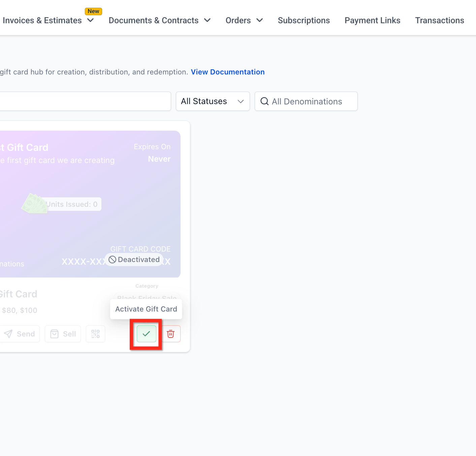Click the Send button on the gift card
The image size is (476, 456).
tap(20, 334)
